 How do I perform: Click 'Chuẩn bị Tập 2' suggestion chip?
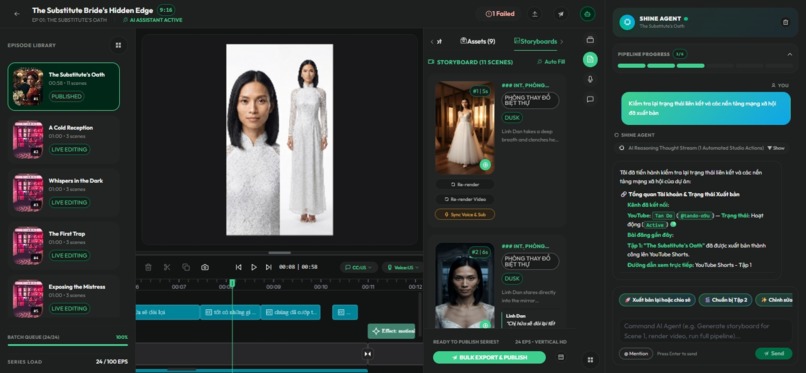point(726,300)
